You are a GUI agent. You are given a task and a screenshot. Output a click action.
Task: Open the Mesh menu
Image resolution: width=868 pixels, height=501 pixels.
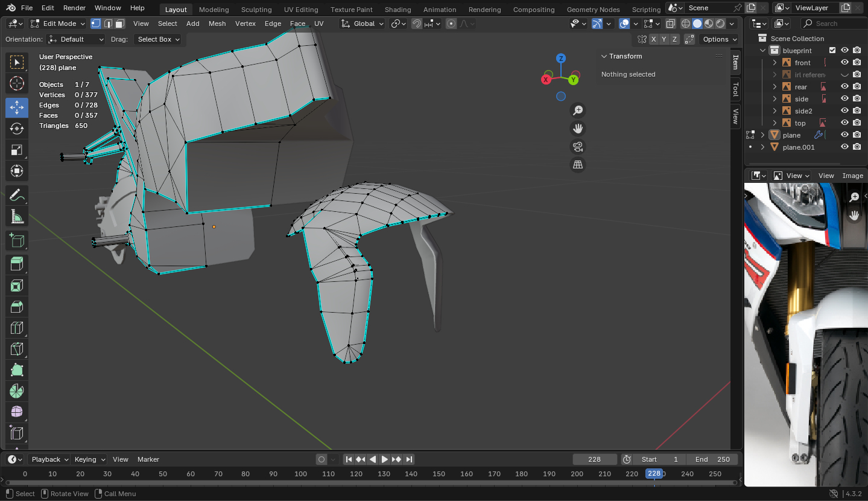point(217,24)
